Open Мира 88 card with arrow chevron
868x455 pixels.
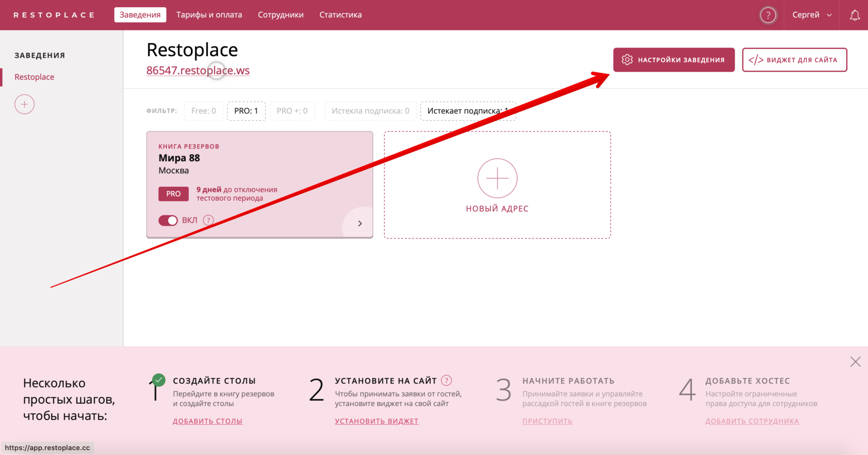pyautogui.click(x=360, y=224)
